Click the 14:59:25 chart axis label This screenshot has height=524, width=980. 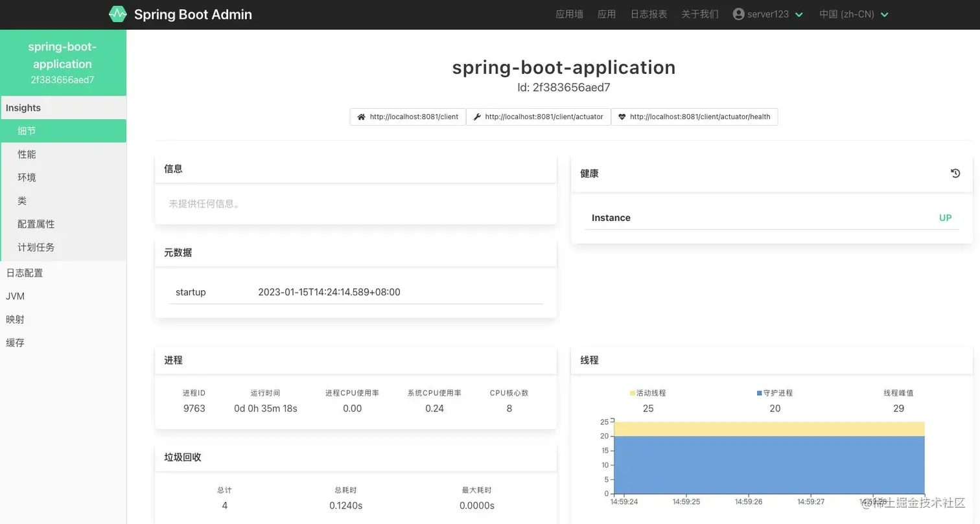pos(686,502)
